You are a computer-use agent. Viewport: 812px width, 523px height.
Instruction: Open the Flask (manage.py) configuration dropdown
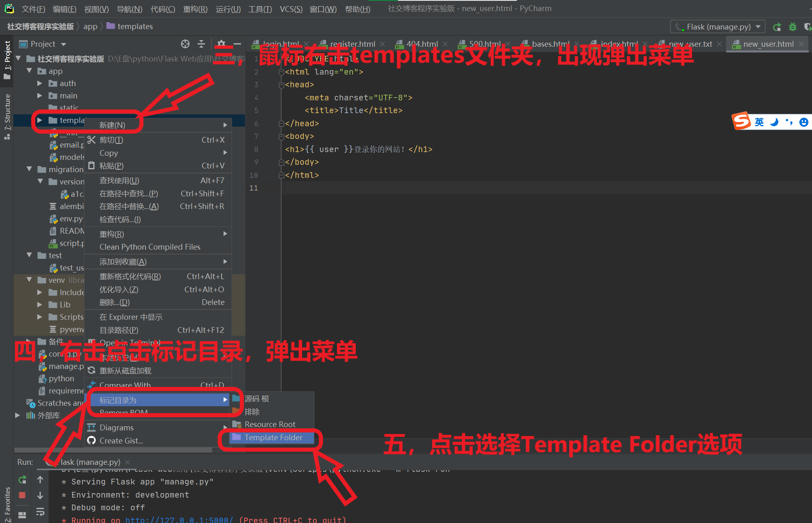(x=717, y=26)
